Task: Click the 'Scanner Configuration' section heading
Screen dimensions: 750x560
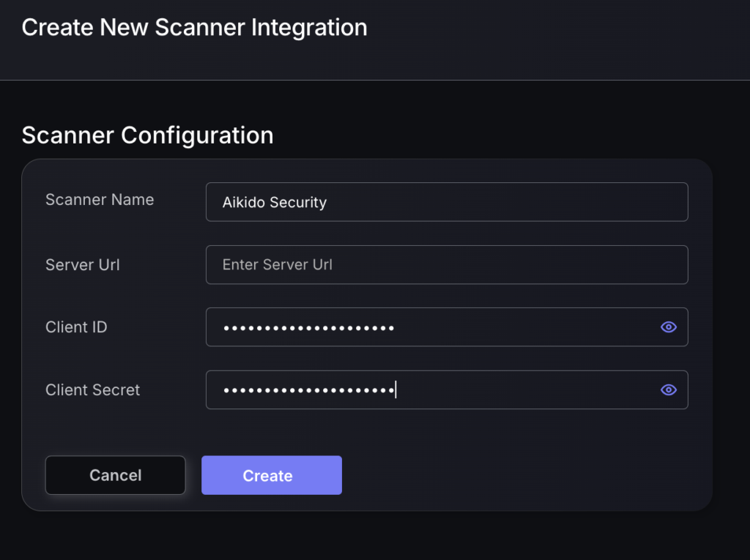Action: [147, 135]
